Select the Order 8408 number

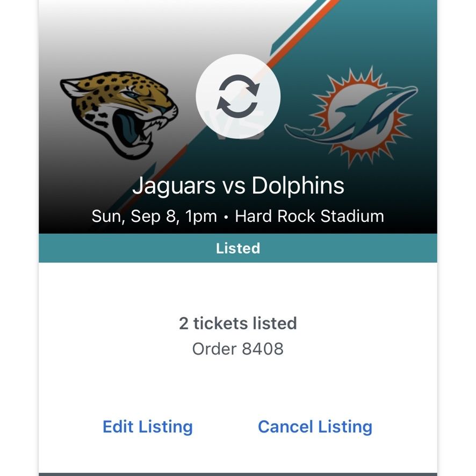(238, 349)
